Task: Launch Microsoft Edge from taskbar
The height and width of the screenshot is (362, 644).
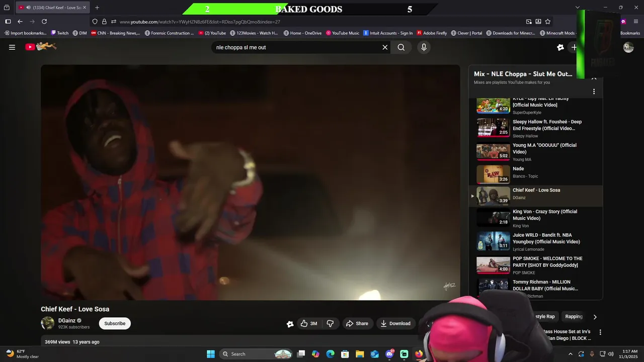Action: (x=330, y=354)
